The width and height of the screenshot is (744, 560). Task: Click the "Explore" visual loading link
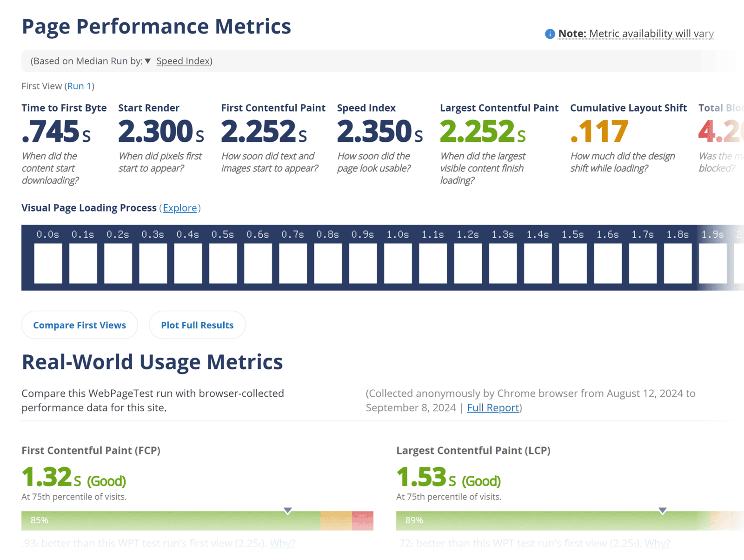pos(180,208)
